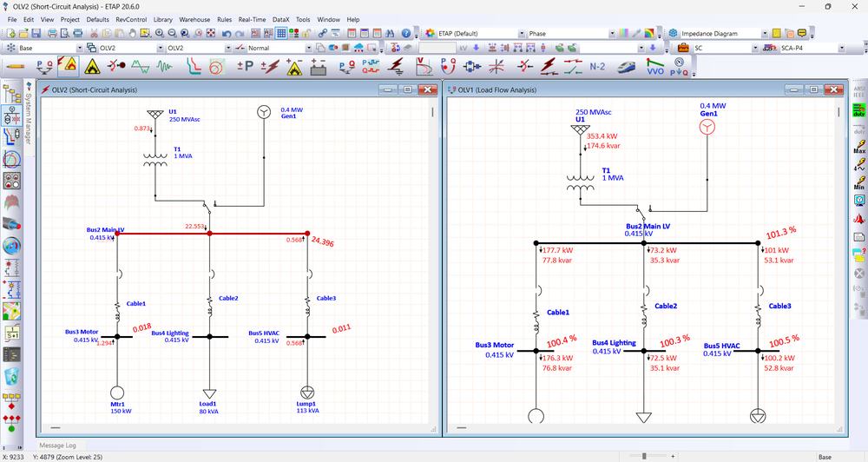Adjust the status bar zoom slider
The height and width of the screenshot is (462, 868).
click(644, 457)
